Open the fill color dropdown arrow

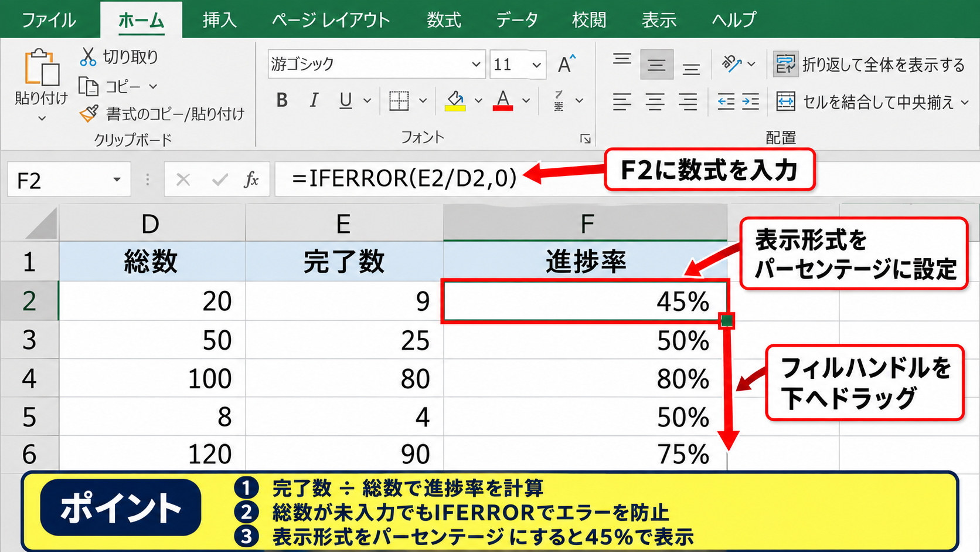[478, 100]
